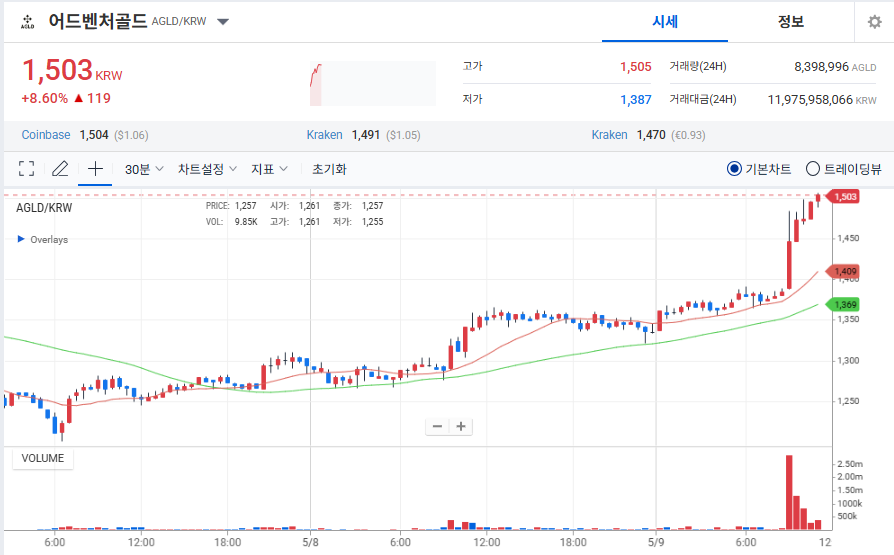The height and width of the screenshot is (555, 894).
Task: Zoom out chart with minus button
Action: (437, 426)
